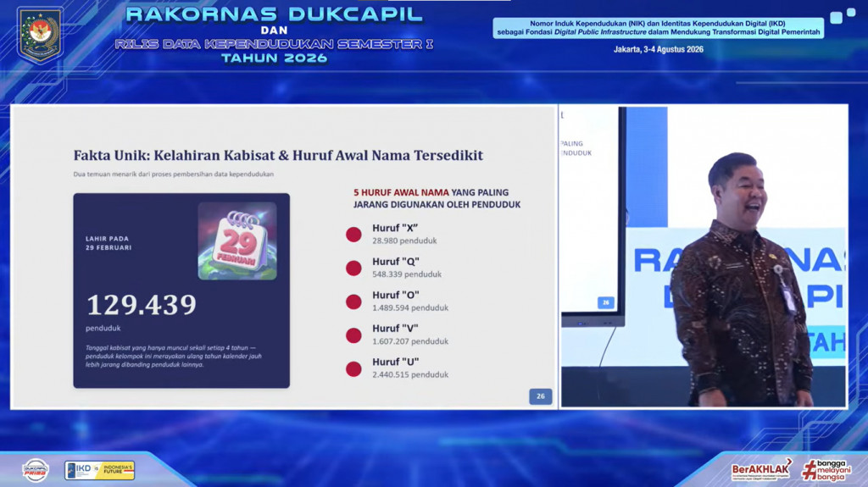
Task: Click "Jakarta, 3-4 Agustus 2026" date text
Action: coord(658,49)
